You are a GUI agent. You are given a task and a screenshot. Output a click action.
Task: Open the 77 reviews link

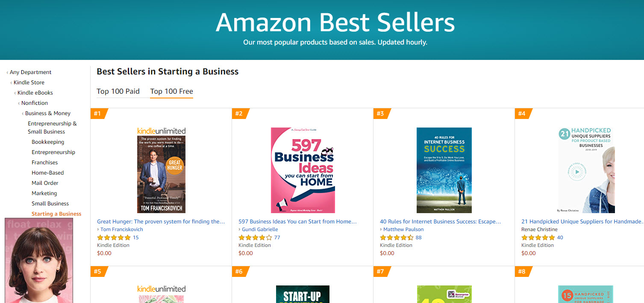click(x=277, y=238)
